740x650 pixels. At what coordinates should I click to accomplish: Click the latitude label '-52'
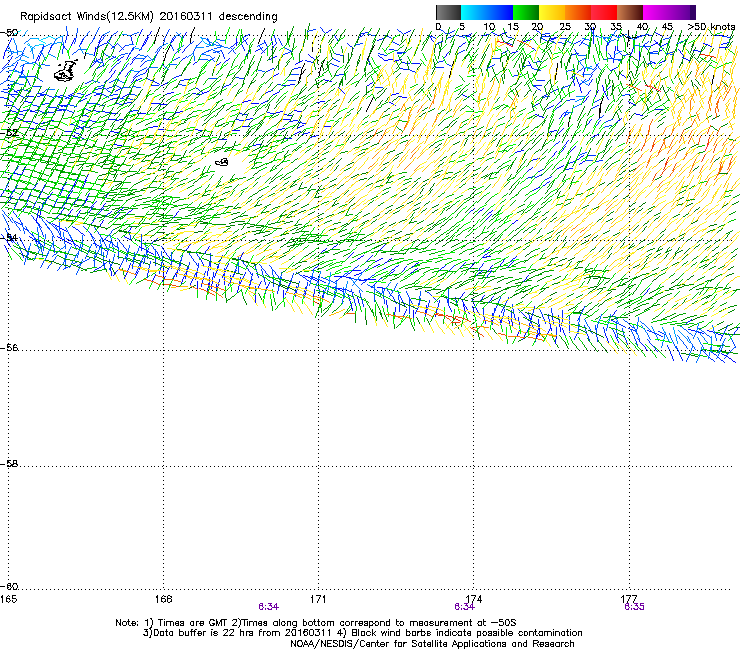coord(9,133)
